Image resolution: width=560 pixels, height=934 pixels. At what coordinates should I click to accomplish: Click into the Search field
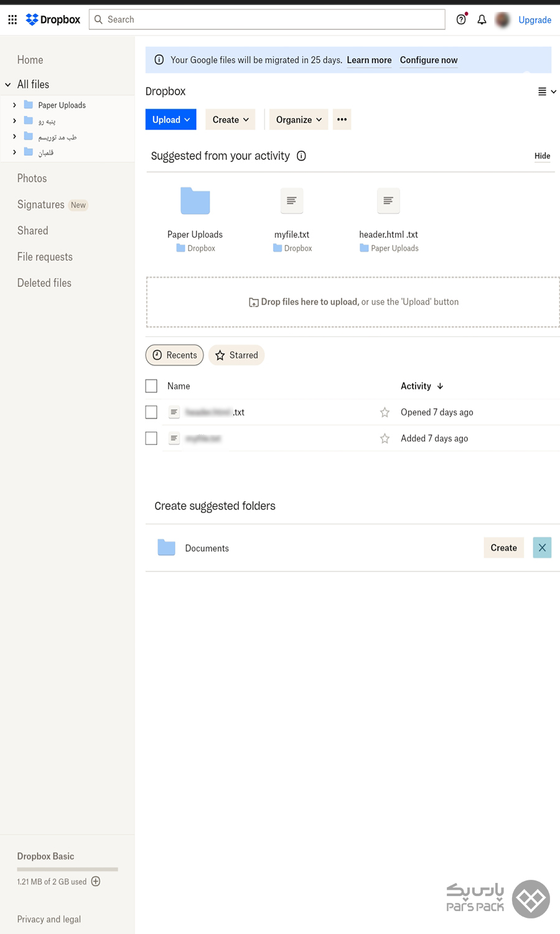pyautogui.click(x=268, y=19)
